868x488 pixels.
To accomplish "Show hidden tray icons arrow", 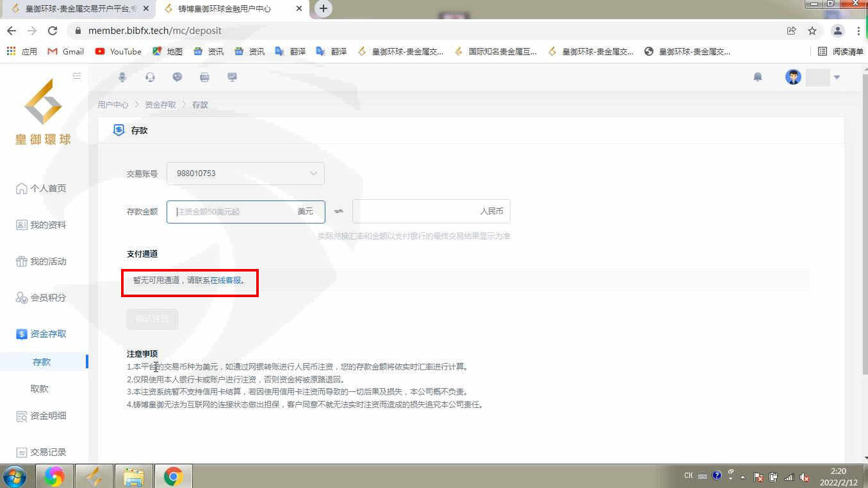I will click(x=743, y=477).
